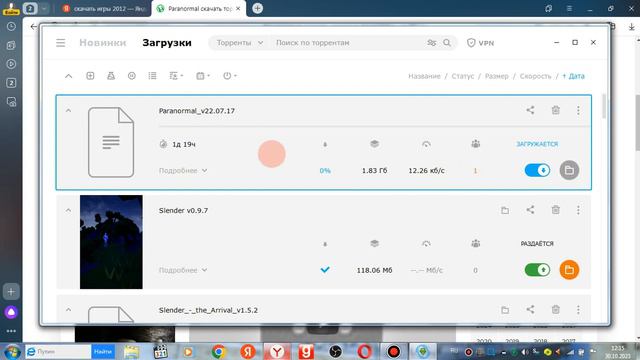Click the Paranormal document thumbnail

111,142
